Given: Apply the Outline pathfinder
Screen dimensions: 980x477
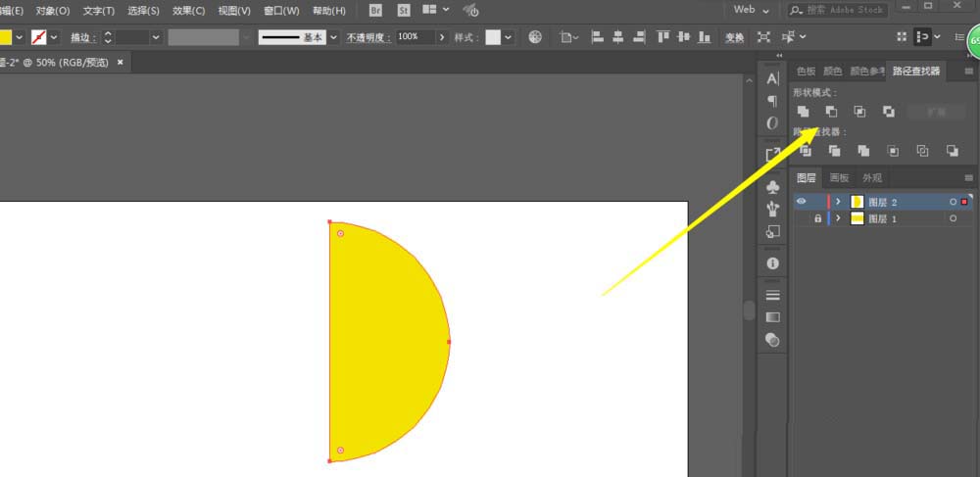Looking at the screenshot, I should coord(922,151).
